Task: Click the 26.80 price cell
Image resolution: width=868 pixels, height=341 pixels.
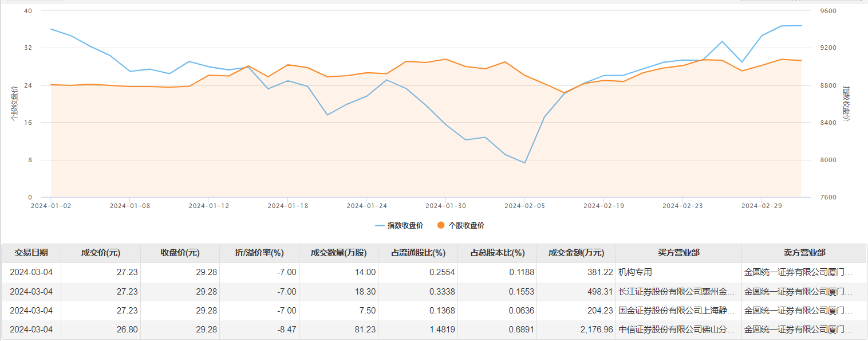Action: (x=101, y=330)
